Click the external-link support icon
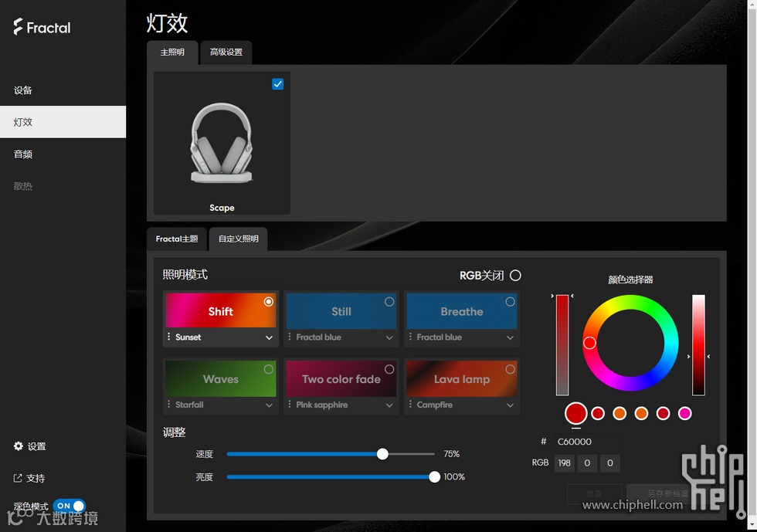 coord(18,478)
